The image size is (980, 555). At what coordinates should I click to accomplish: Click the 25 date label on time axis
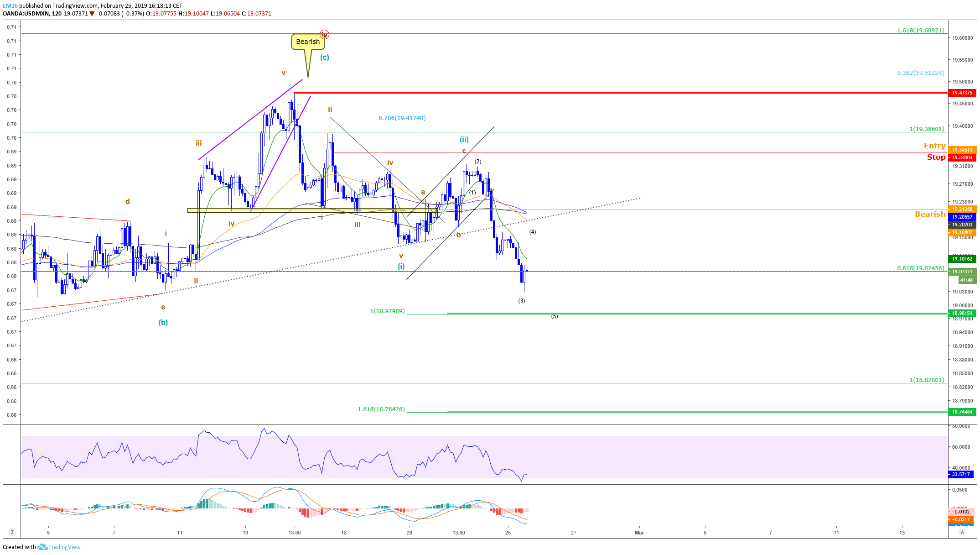coord(508,533)
